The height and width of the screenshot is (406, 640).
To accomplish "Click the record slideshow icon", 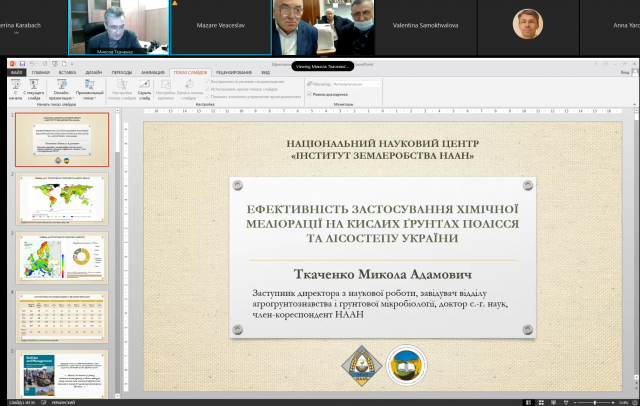I will (191, 87).
